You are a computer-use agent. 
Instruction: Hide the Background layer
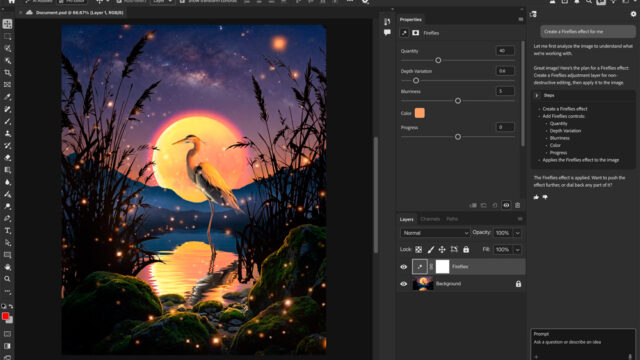click(x=404, y=284)
